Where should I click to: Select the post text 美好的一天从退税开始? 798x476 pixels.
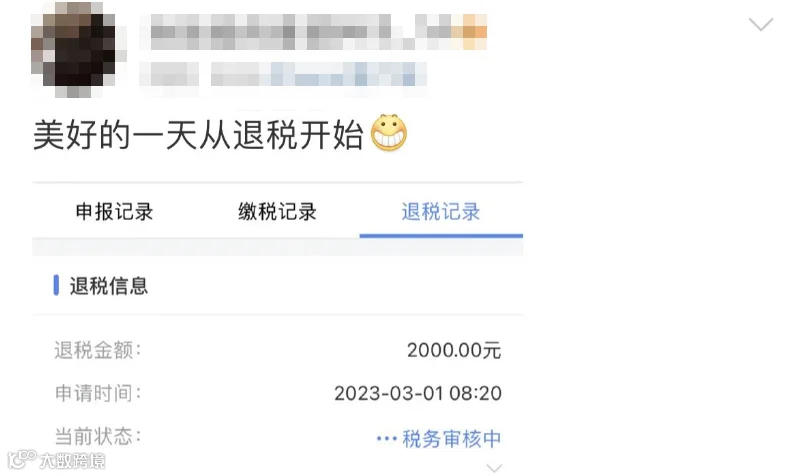point(198,135)
